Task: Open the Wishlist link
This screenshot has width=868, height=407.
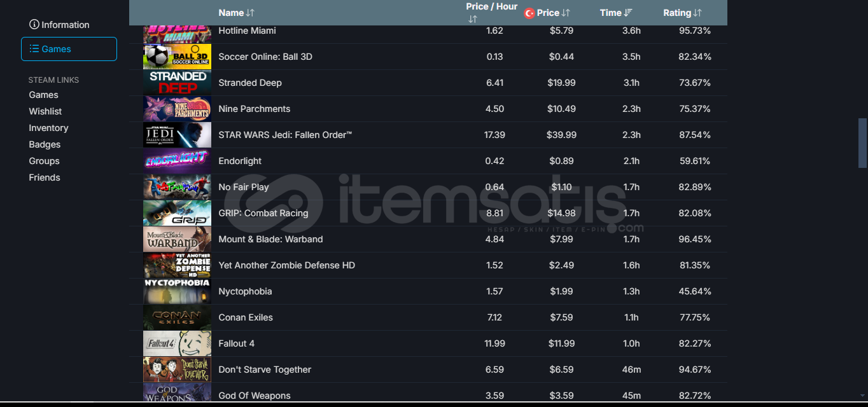Action: point(45,111)
